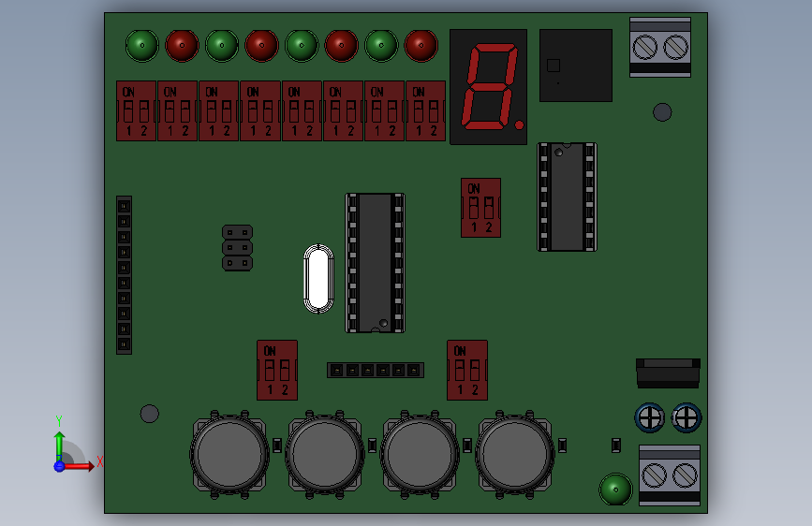
Task: Click the second push button from left
Action: pos(325,455)
